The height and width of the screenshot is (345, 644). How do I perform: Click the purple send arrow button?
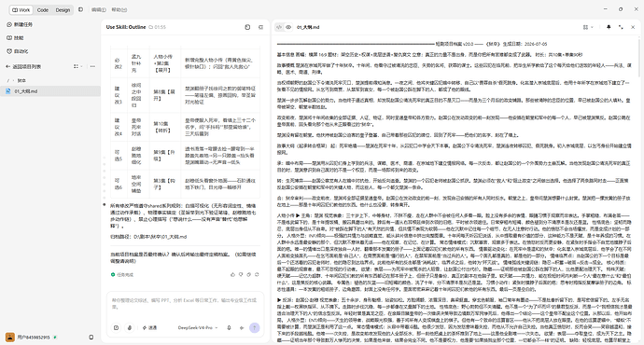255,328
